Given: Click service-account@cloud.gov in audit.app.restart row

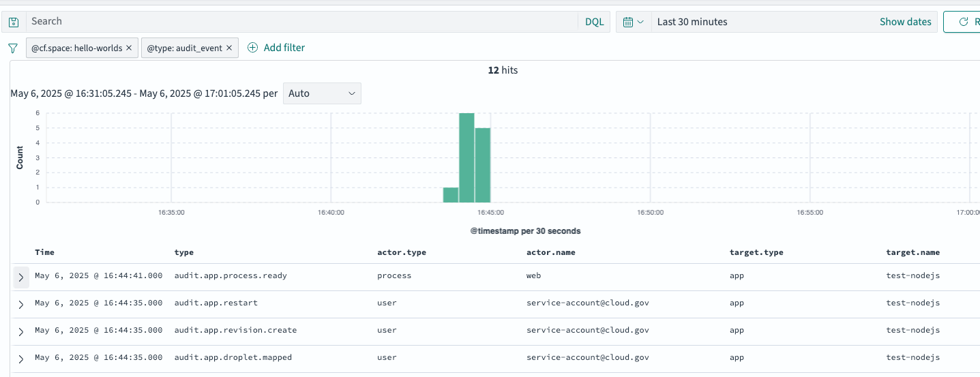Looking at the screenshot, I should [588, 303].
